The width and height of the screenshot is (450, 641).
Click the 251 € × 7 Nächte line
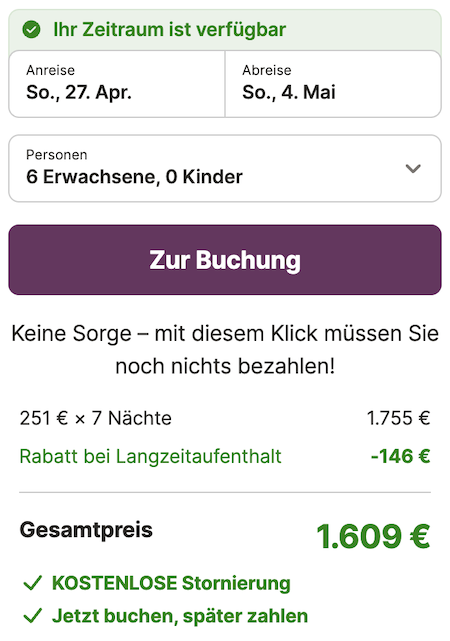point(96,418)
